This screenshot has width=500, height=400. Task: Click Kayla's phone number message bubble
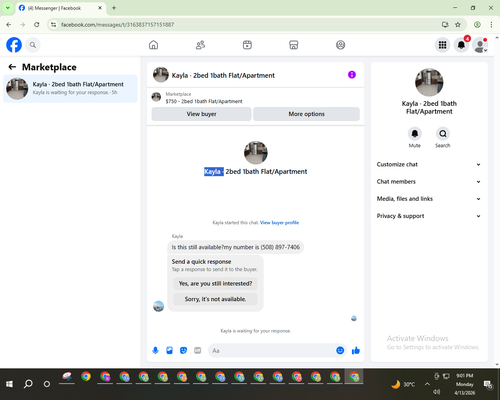(x=235, y=247)
